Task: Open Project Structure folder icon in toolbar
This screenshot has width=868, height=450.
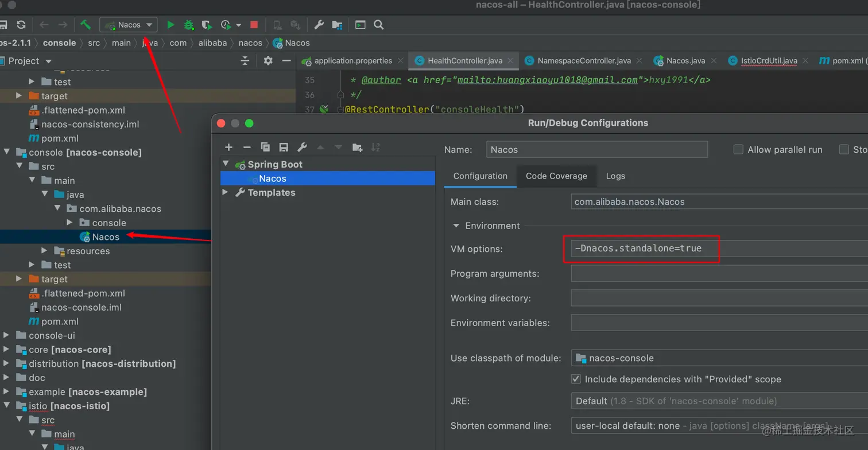Action: (x=337, y=25)
